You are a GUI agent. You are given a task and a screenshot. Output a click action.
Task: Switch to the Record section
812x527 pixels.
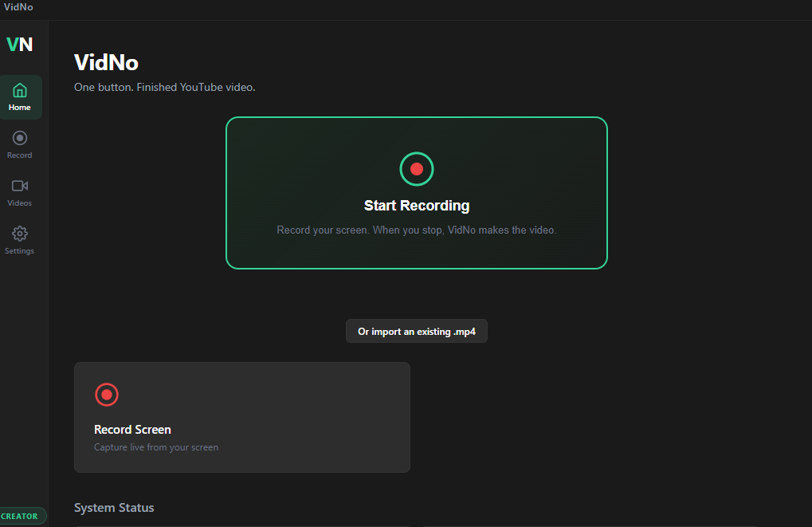coord(19,154)
